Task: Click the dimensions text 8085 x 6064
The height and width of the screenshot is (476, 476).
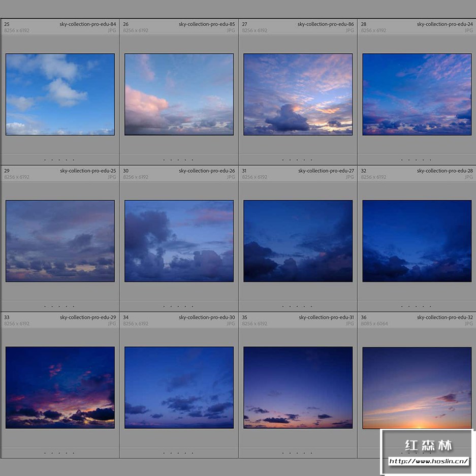Action: coord(374,324)
